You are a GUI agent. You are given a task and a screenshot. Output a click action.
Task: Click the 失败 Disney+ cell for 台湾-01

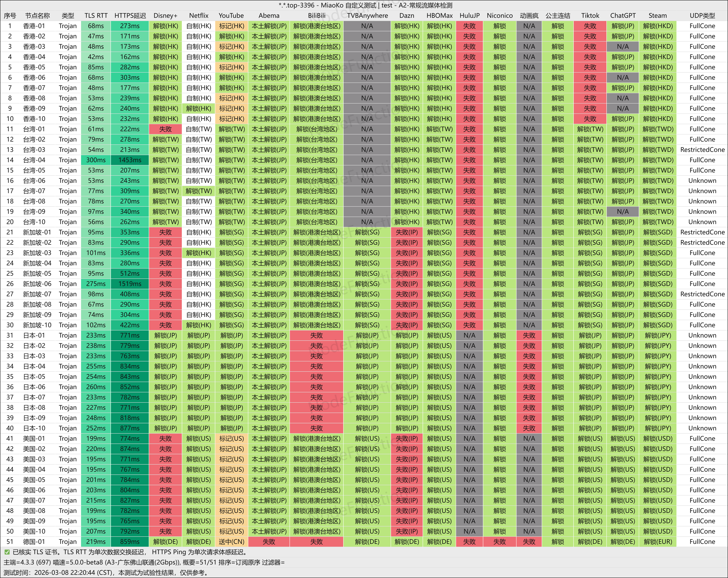point(165,129)
